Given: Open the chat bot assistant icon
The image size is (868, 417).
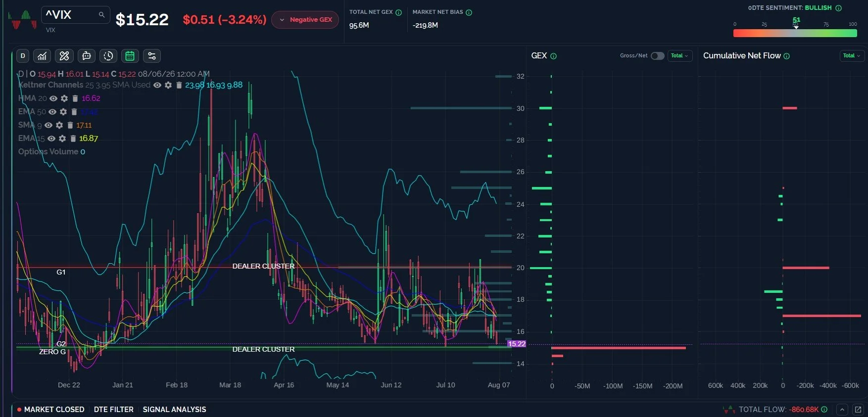Looking at the screenshot, I should pyautogui.click(x=87, y=56).
